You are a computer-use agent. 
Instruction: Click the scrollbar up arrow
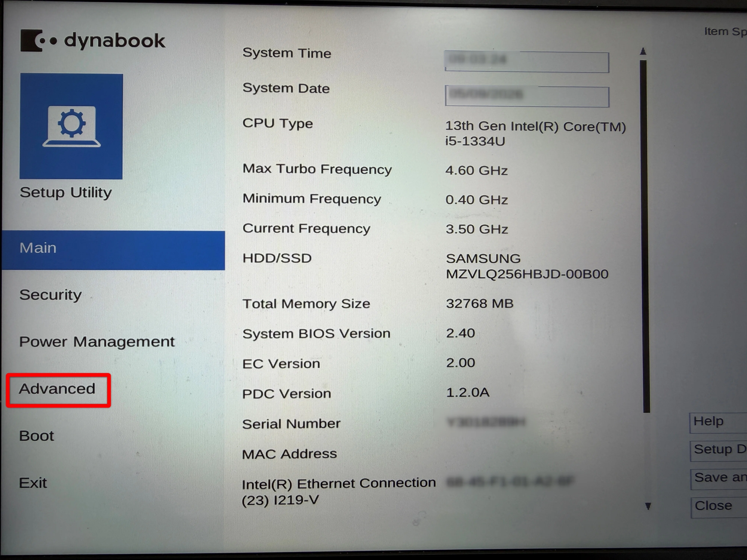643,51
